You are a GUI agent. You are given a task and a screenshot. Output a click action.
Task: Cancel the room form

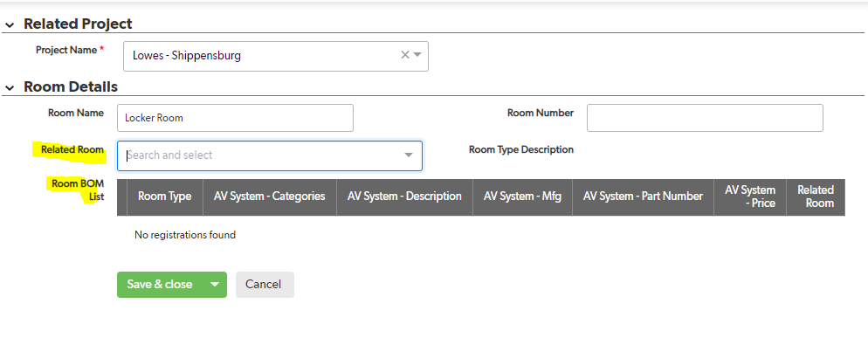(x=264, y=284)
